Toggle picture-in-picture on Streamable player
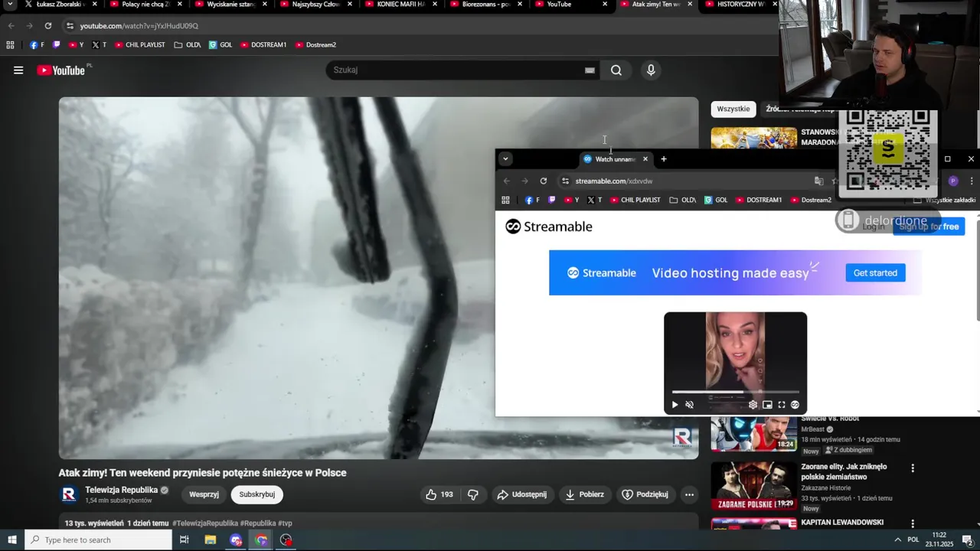The image size is (980, 551). coord(767,405)
